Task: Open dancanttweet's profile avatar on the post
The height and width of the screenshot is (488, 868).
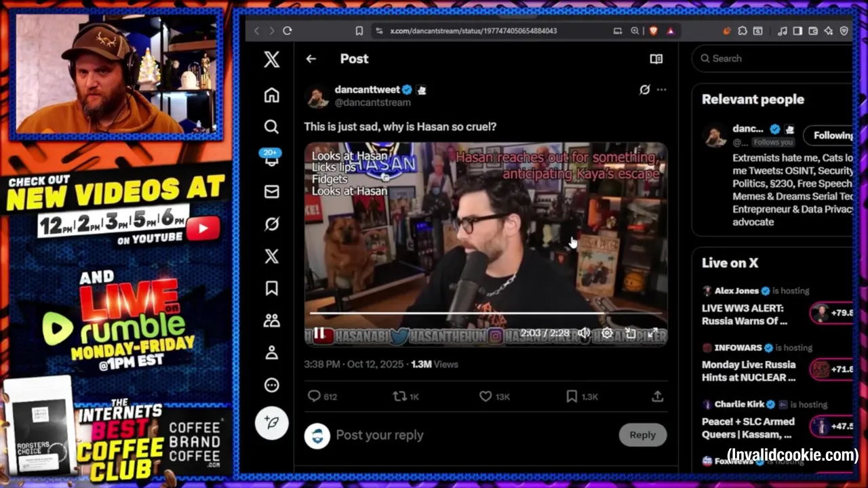Action: pyautogui.click(x=317, y=96)
